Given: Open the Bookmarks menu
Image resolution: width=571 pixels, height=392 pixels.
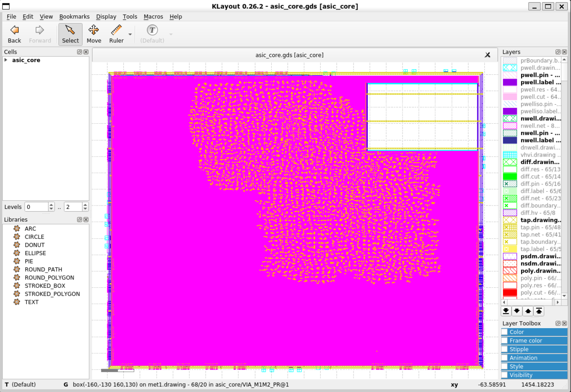Looking at the screenshot, I should [x=74, y=16].
